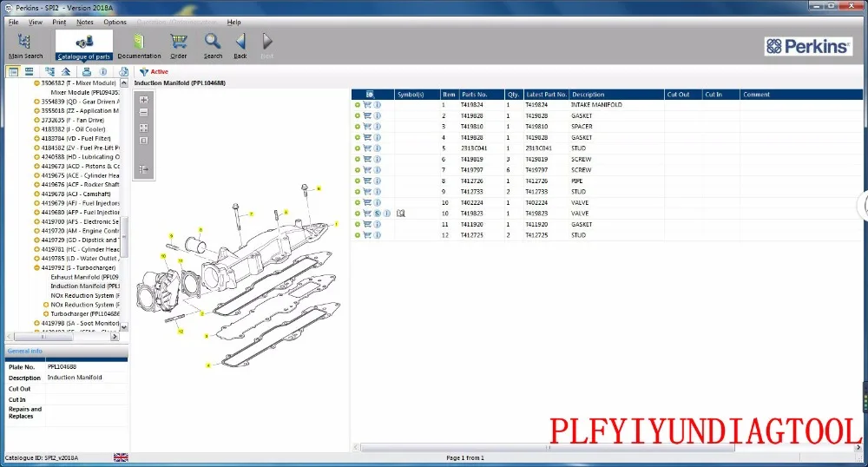Screen dimensions: 868x467
Task: Click the T402224 part number cell
Action: (x=471, y=202)
